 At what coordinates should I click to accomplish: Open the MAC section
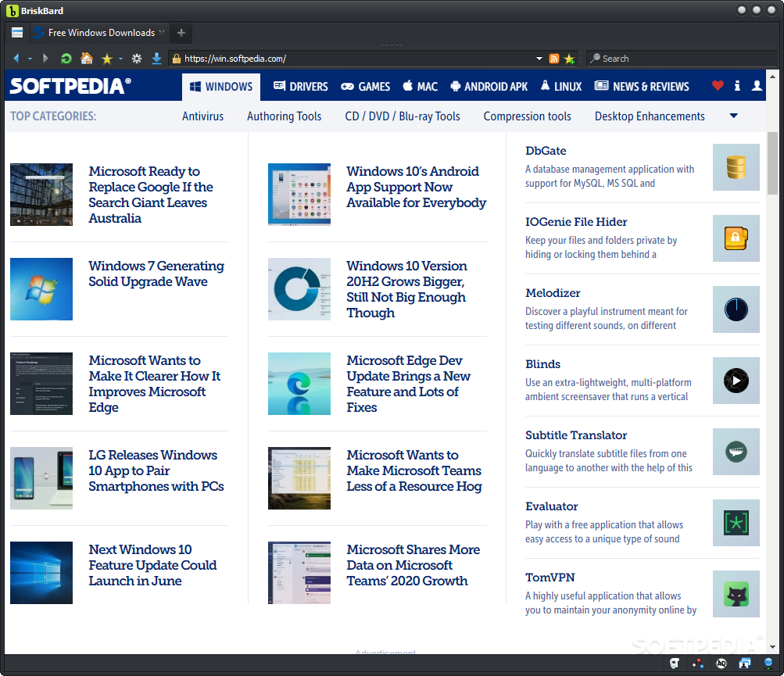coord(421,87)
